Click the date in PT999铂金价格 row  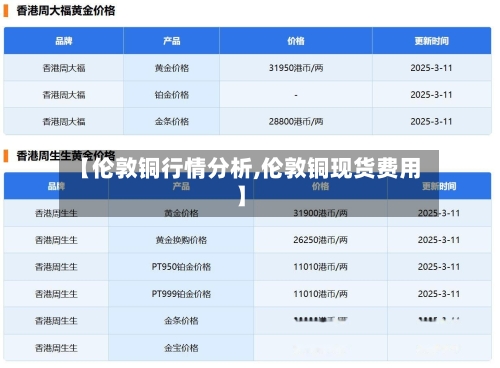pos(439,294)
